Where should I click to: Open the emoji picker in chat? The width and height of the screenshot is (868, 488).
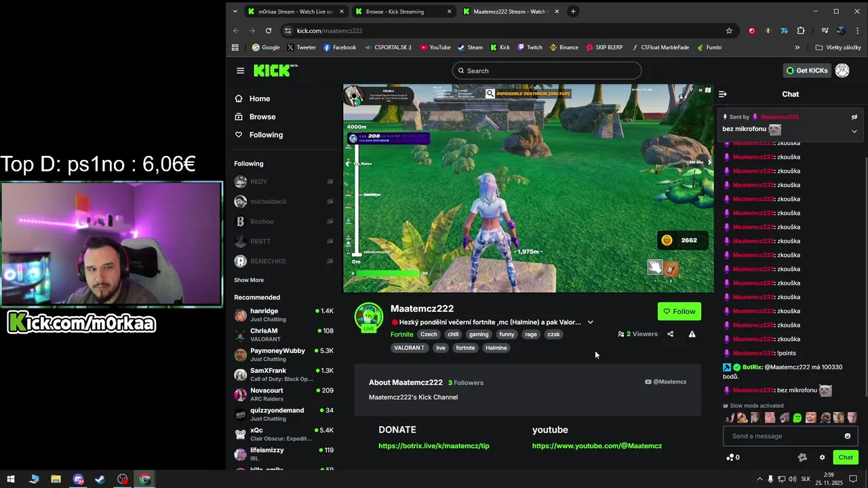pyautogui.click(x=847, y=436)
